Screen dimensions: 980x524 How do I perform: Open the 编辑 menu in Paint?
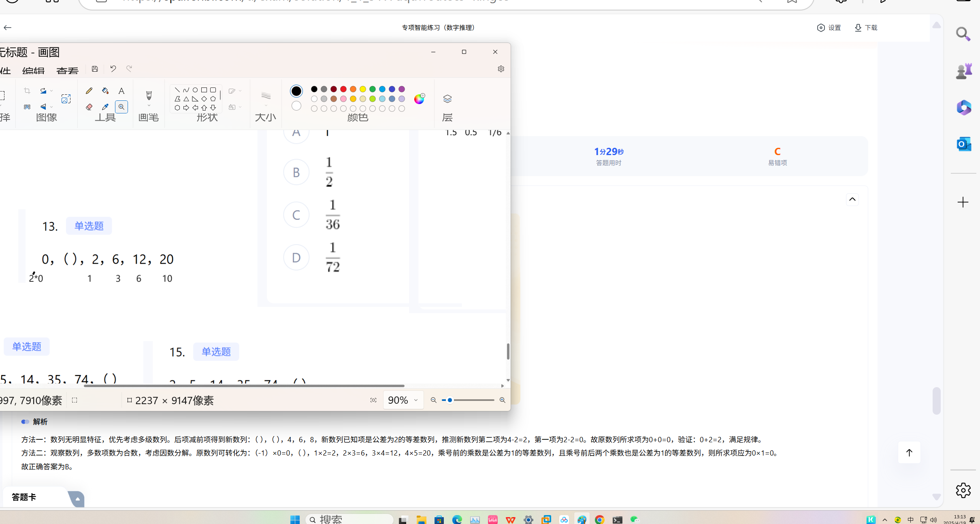click(33, 71)
